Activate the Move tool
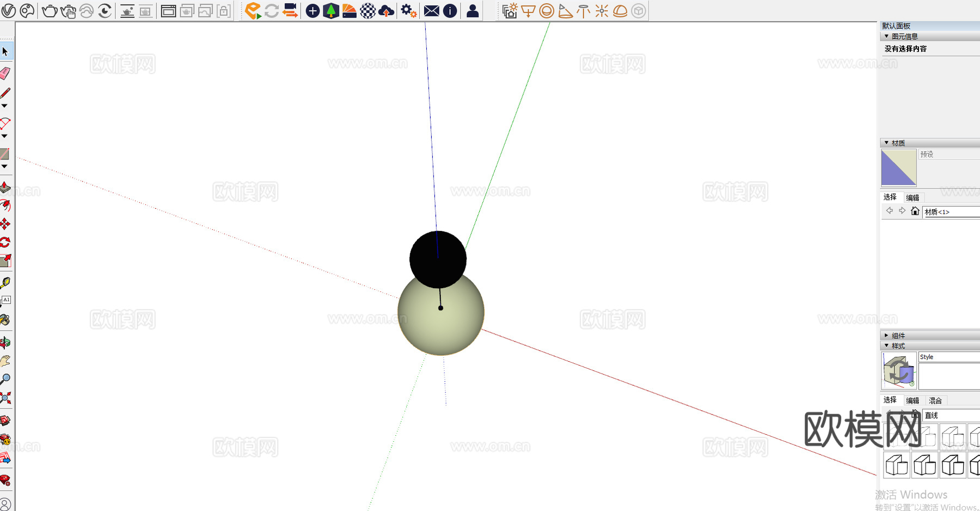Viewport: 980px width, 511px height. click(5, 224)
